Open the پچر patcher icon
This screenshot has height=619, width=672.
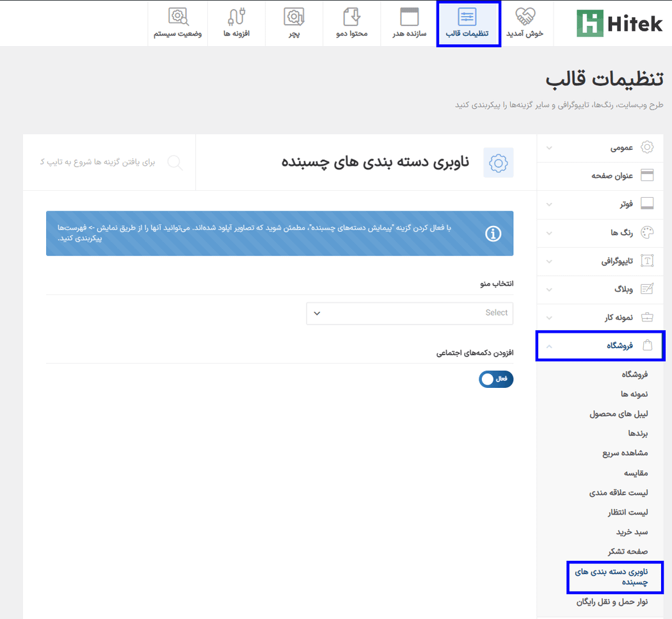[x=294, y=17]
